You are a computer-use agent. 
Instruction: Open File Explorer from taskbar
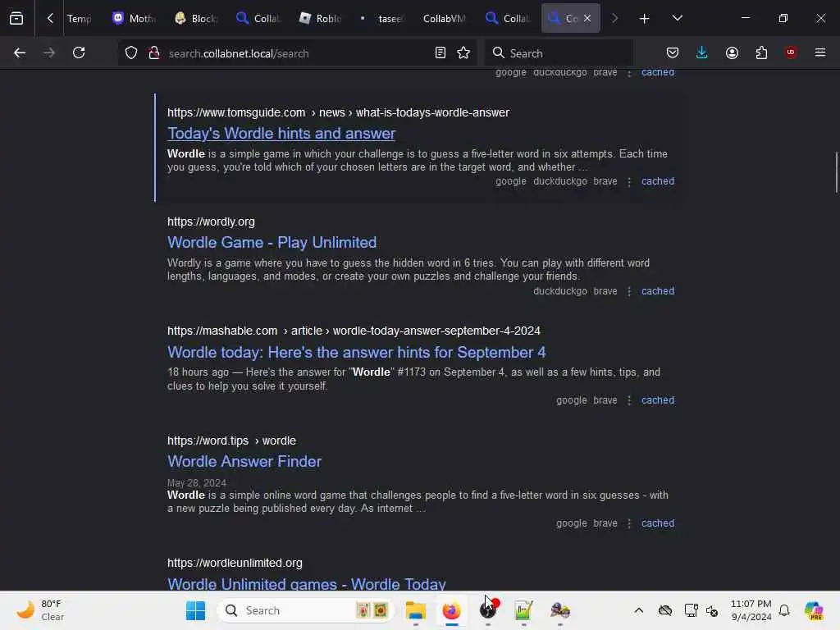click(415, 610)
